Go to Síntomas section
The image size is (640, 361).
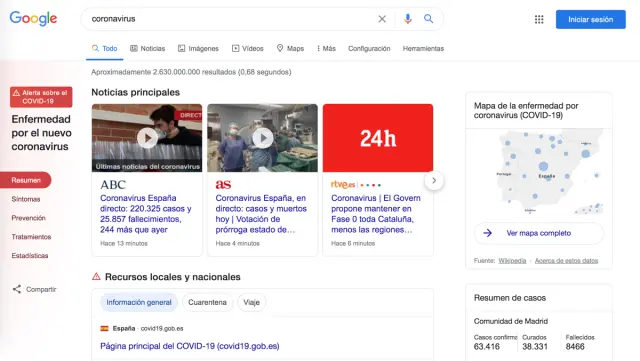(x=26, y=199)
